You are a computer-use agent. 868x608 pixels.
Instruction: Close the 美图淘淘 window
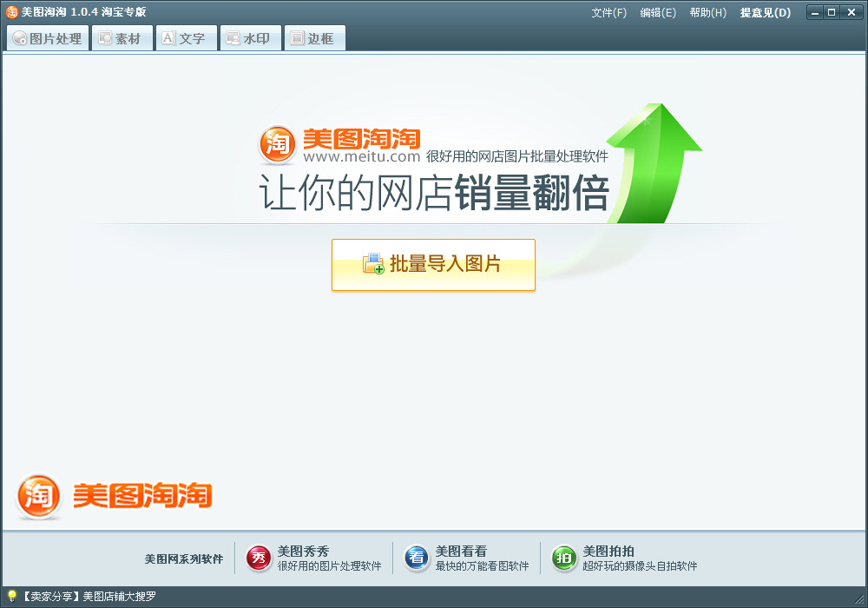852,12
